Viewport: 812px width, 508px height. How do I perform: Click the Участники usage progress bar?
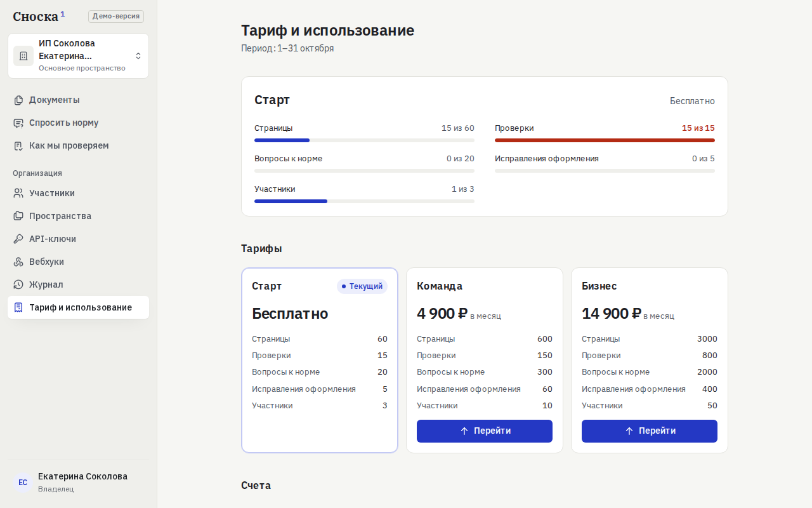tap(364, 201)
